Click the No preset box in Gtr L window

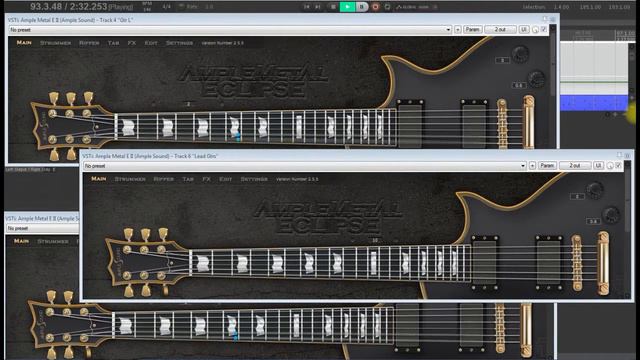pyautogui.click(x=230, y=30)
